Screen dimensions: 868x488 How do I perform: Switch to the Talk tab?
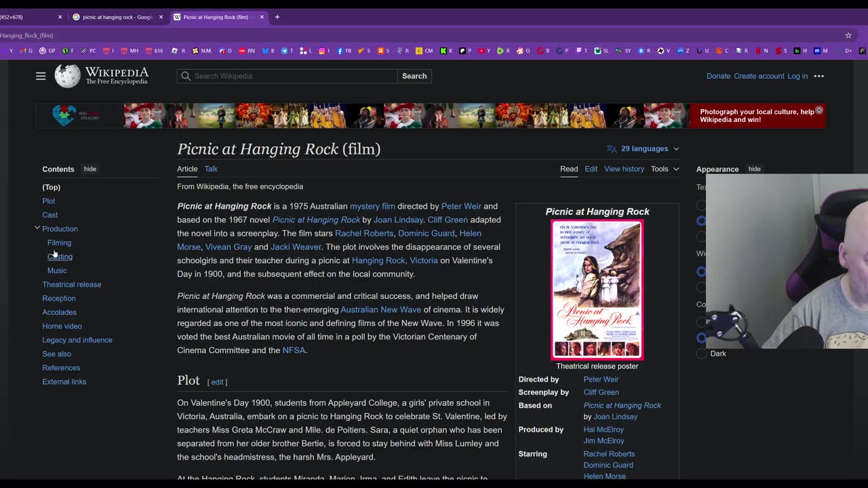click(211, 169)
